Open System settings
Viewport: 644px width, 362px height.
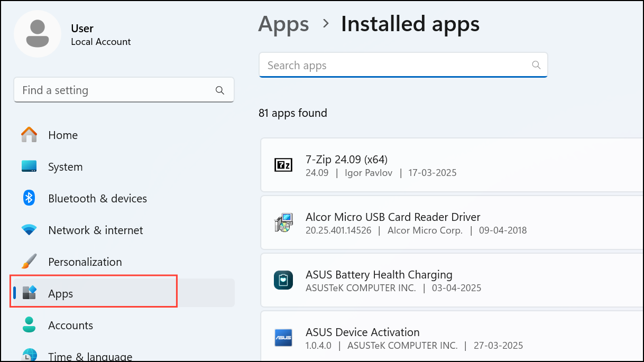click(x=124, y=167)
